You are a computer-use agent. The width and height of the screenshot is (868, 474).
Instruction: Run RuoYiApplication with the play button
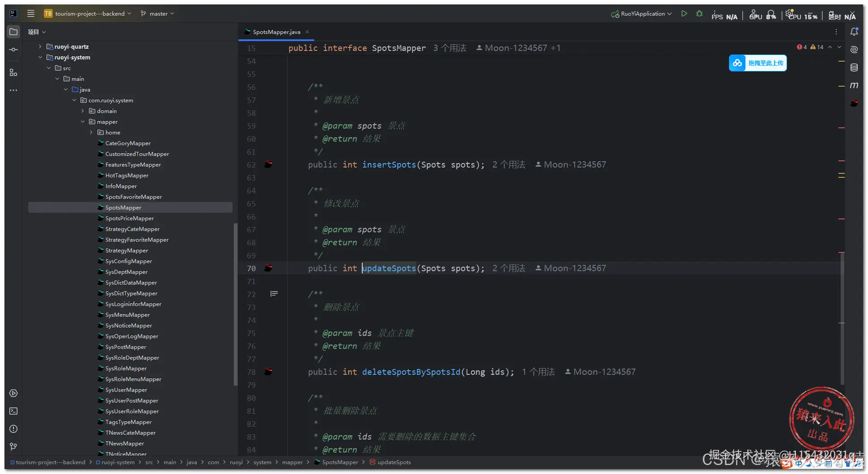click(x=684, y=13)
